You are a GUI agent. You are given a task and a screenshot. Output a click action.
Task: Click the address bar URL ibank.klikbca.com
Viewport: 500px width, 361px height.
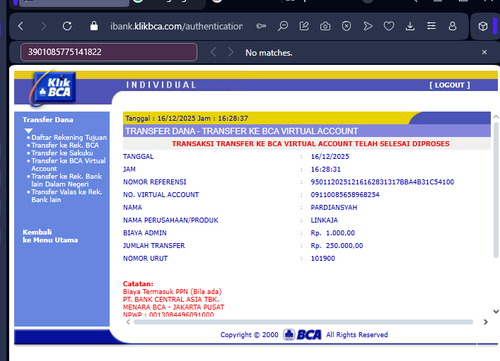pos(177,26)
